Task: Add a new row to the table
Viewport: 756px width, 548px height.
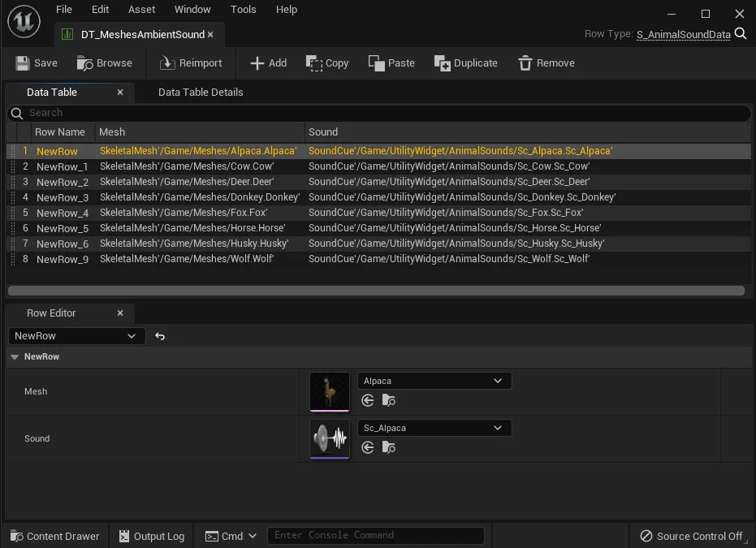Action: point(268,63)
